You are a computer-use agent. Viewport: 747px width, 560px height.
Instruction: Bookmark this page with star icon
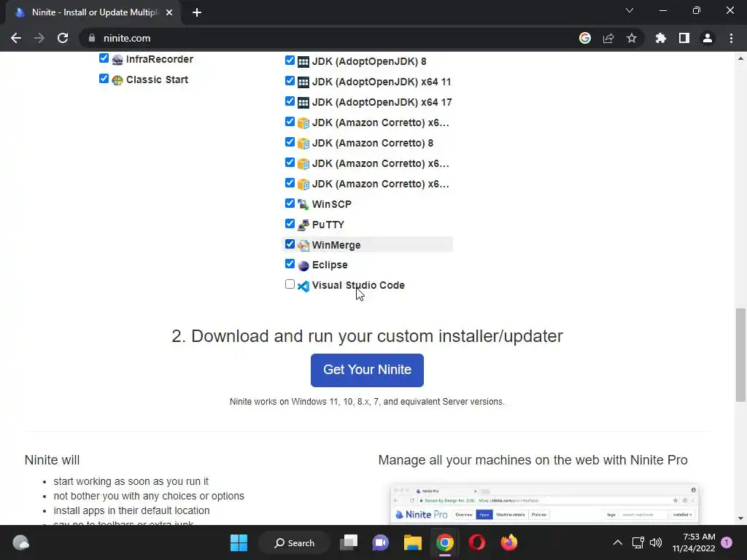tap(632, 38)
